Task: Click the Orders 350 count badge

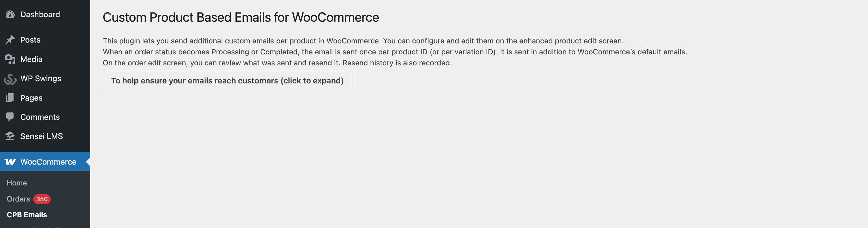Action: pos(42,199)
